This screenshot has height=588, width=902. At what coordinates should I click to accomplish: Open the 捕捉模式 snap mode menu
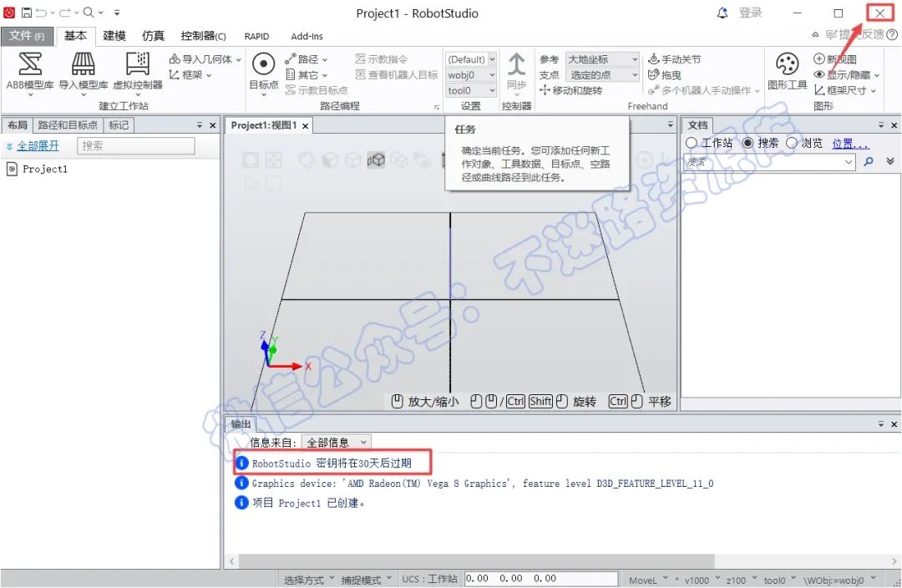(x=366, y=580)
